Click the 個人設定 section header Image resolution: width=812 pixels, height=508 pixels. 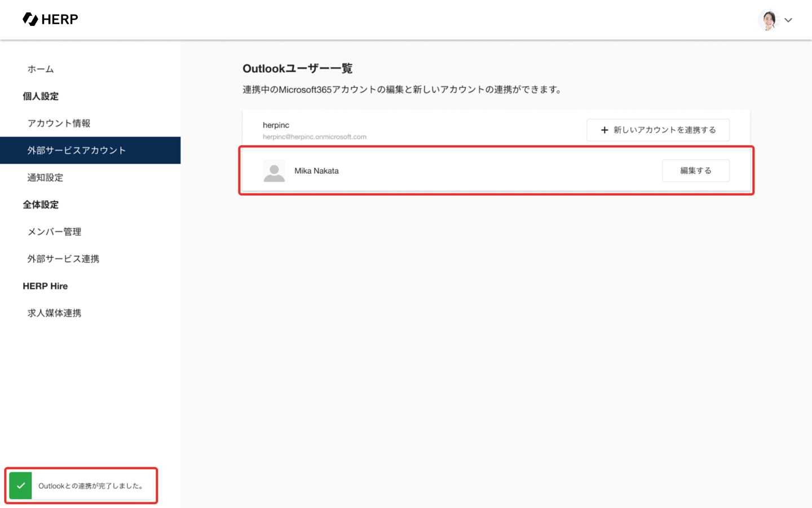[41, 96]
